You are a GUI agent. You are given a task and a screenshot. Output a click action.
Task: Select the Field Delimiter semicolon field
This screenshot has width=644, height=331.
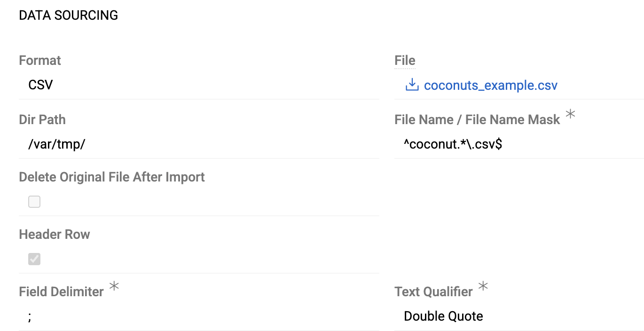tap(198, 316)
